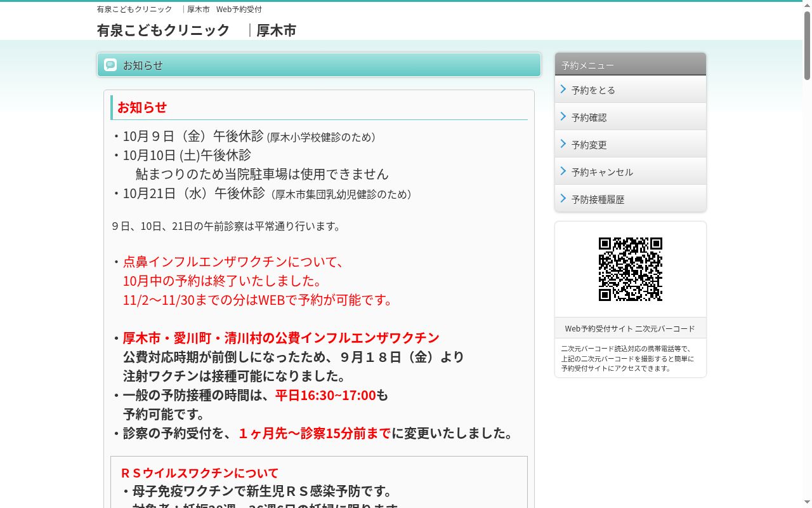
Task: Choose 予約キャンセル from the reservation menu
Action: pyautogui.click(x=631, y=171)
